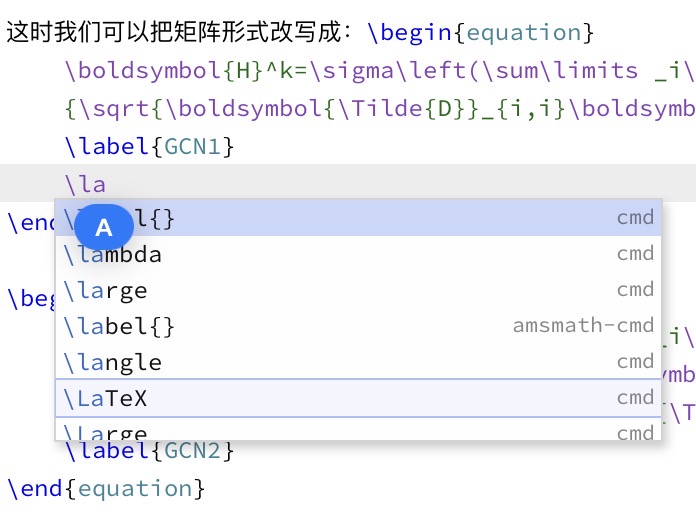
Task: Click the \begin keyword in first line
Action: pyautogui.click(x=410, y=33)
